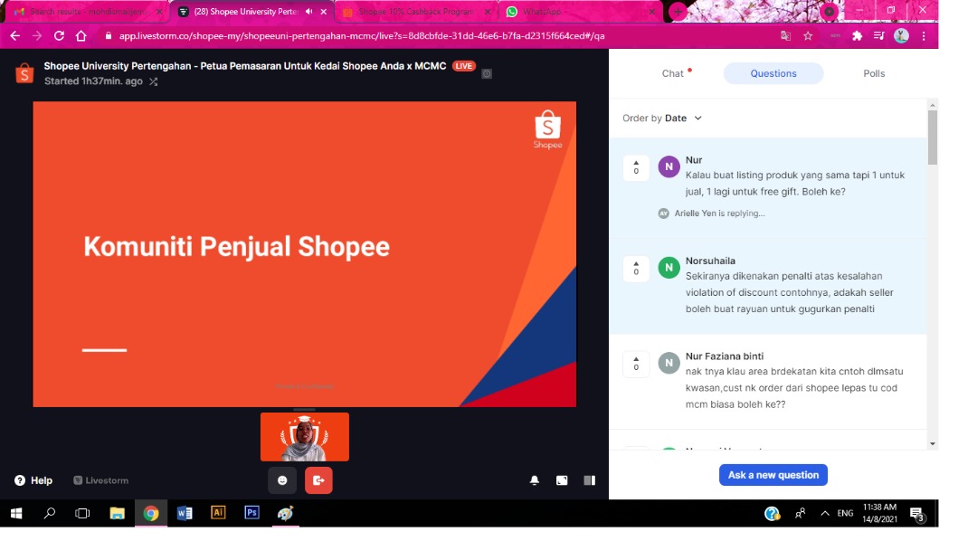
Task: Click the picture-in-picture layout icon
Action: [x=562, y=480]
